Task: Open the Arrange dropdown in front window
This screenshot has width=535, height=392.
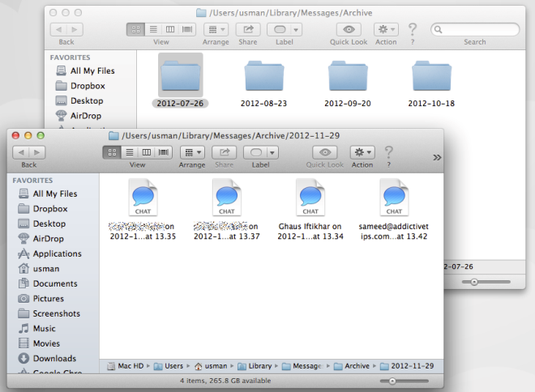Action: pos(192,152)
